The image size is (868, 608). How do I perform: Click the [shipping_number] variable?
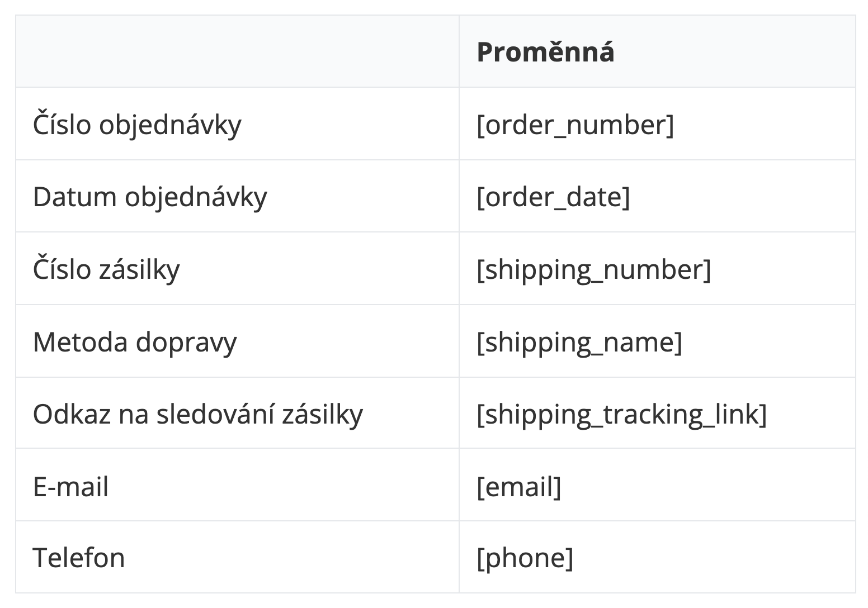pyautogui.click(x=593, y=269)
